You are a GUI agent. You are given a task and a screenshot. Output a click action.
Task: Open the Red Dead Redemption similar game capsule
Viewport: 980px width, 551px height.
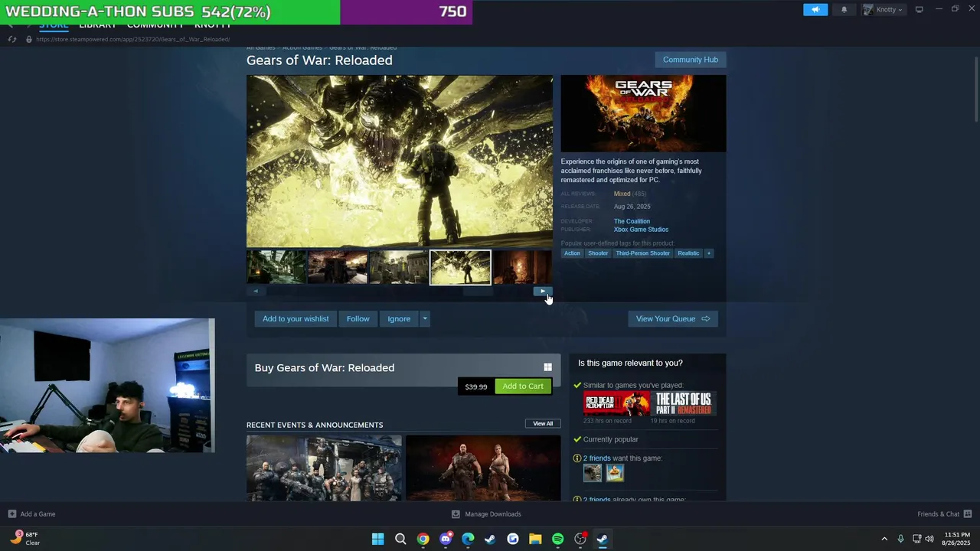click(x=616, y=403)
